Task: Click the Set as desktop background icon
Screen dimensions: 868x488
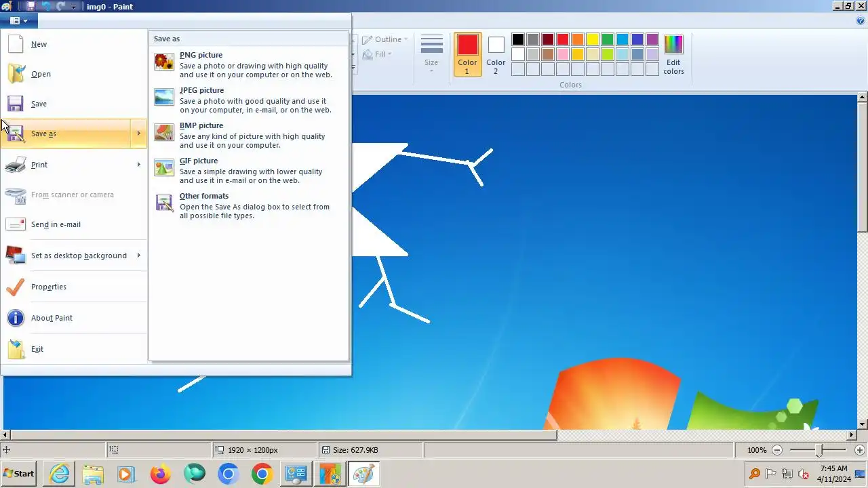Action: tap(16, 256)
